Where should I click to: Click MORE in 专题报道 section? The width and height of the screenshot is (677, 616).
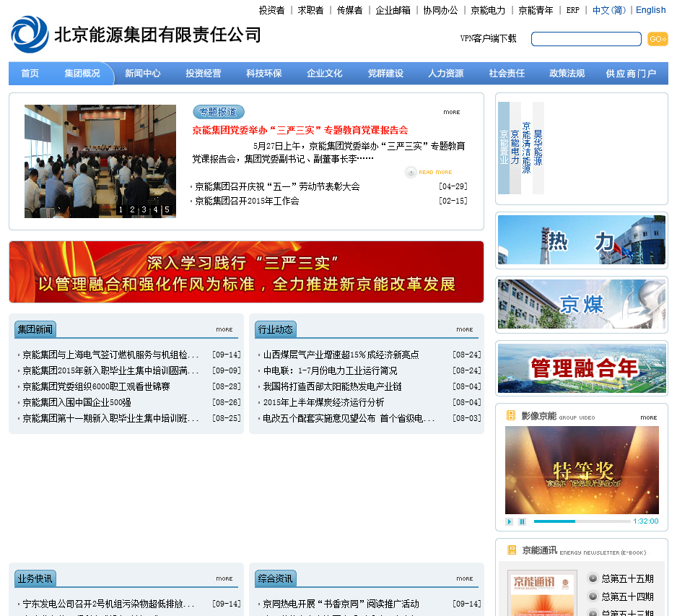(x=452, y=113)
